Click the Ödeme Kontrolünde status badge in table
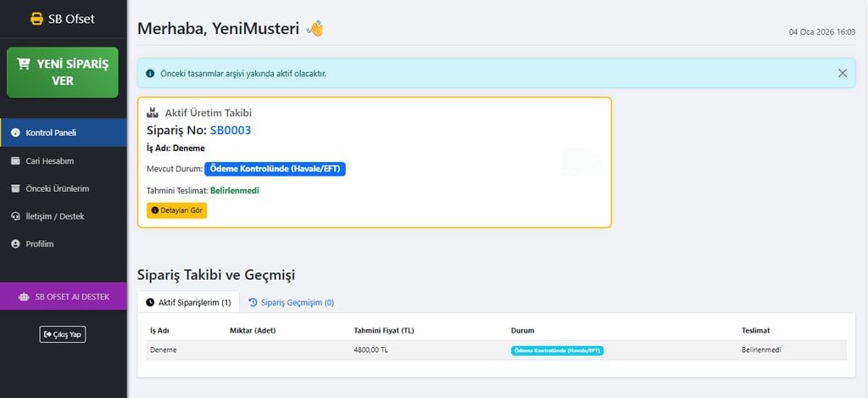 click(x=557, y=350)
